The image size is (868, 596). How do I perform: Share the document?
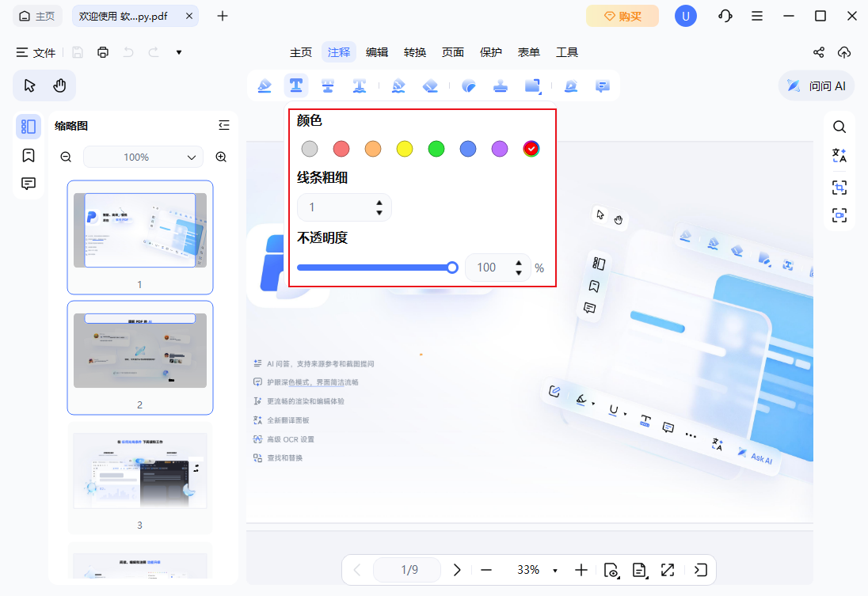click(819, 52)
